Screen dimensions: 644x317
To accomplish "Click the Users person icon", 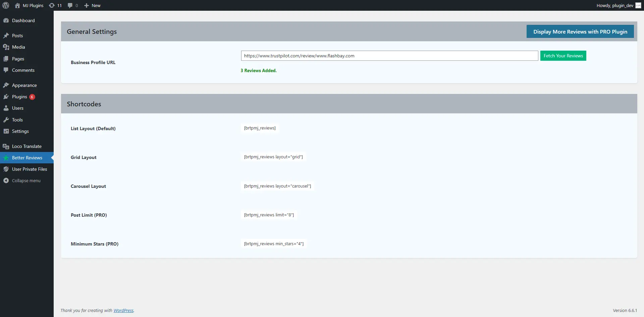I will (x=6, y=108).
